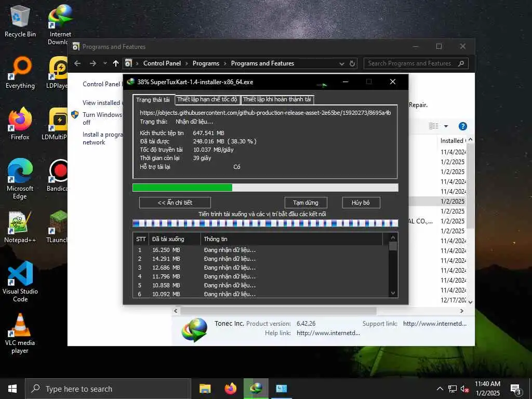Viewport: 532px width, 399px height.
Task: Open the view options dropdown arrow
Action: (x=446, y=126)
